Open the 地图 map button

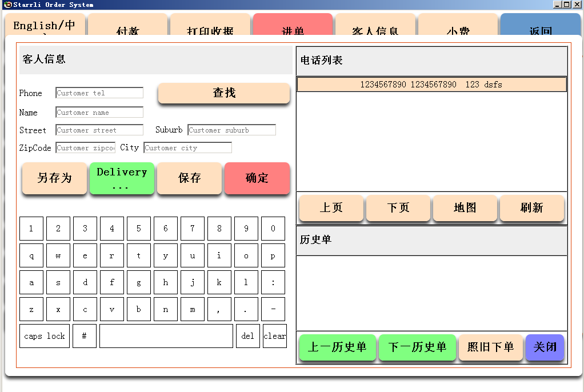coord(465,208)
